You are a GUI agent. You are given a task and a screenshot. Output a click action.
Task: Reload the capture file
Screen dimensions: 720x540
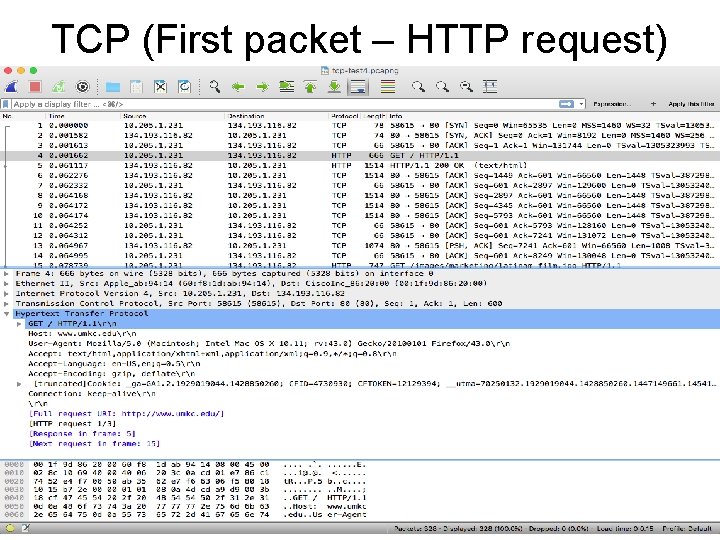coord(185,87)
